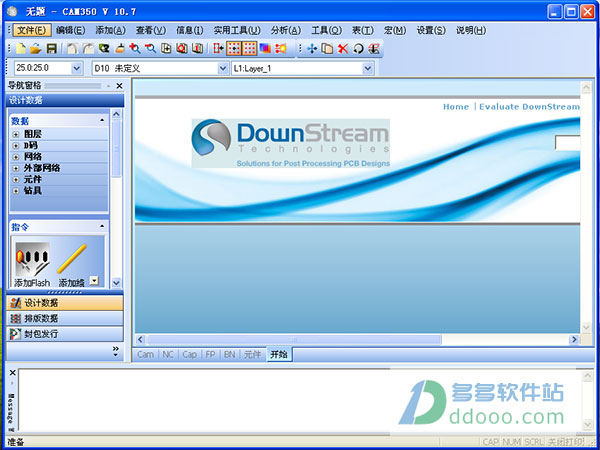Click the Rotate tool icon
This screenshot has width=600, height=450.
[358, 49]
